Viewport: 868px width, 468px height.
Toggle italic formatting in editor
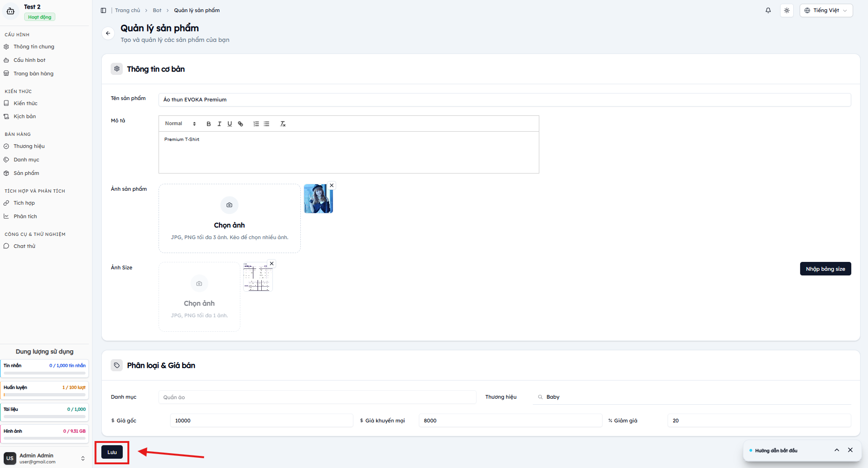point(219,124)
